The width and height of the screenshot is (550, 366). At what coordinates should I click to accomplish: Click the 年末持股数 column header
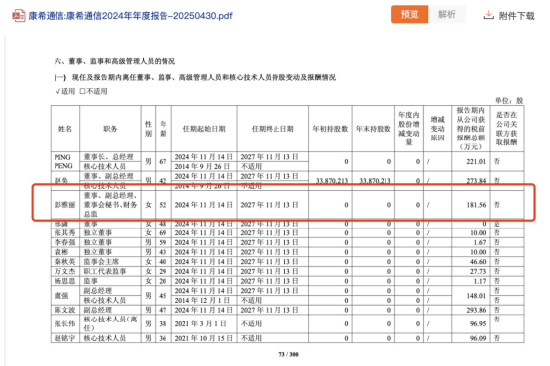tap(373, 129)
